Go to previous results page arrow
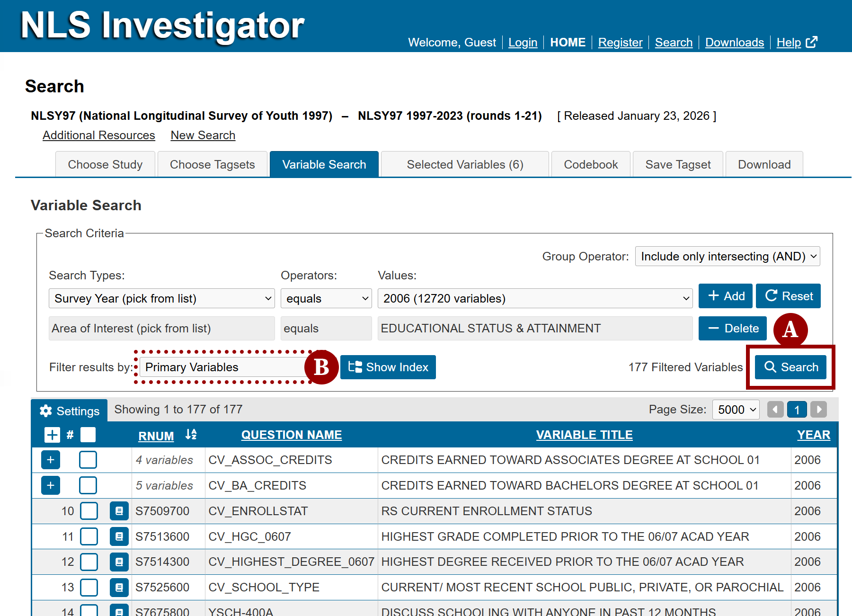 pyautogui.click(x=775, y=409)
